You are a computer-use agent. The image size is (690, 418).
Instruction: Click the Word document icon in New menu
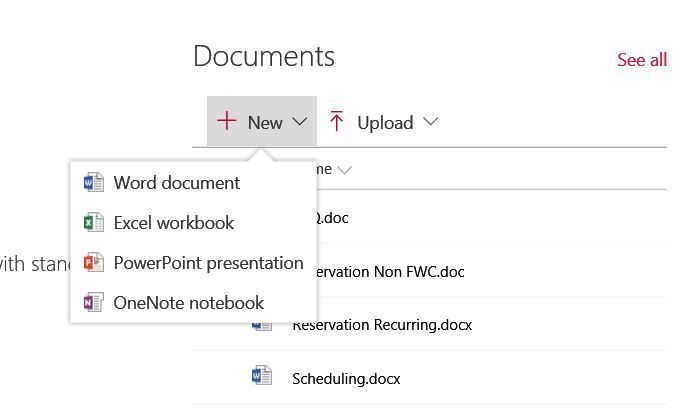[x=94, y=183]
